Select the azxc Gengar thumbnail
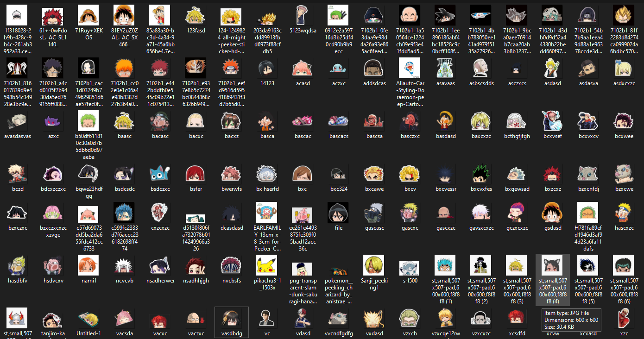644x339 pixels. point(53,121)
